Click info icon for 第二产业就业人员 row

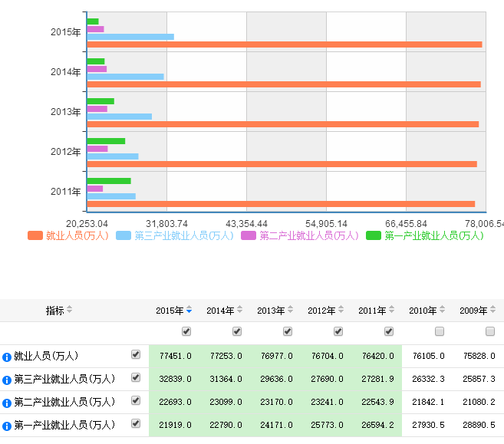[x=7, y=403]
